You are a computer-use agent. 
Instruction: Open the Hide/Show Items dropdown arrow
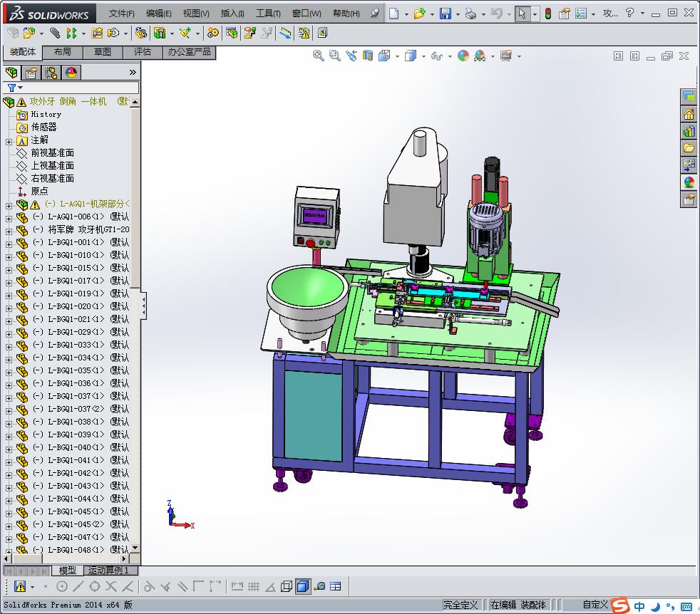(450, 56)
